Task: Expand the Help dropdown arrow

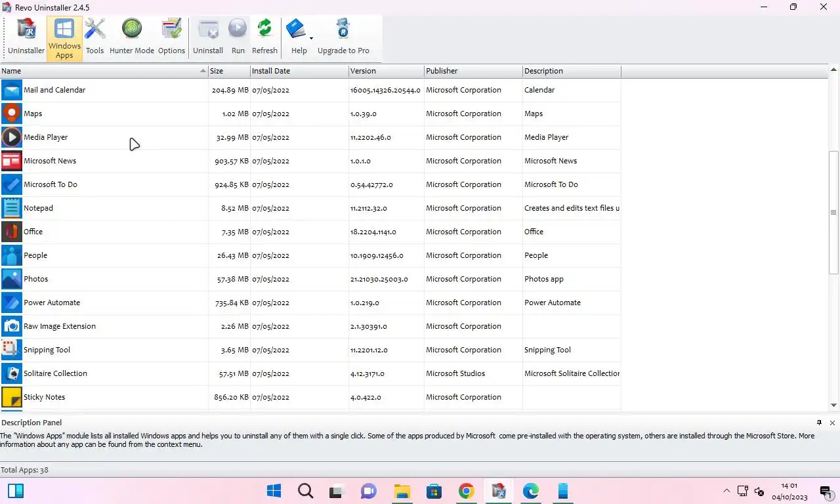Action: coord(311,39)
